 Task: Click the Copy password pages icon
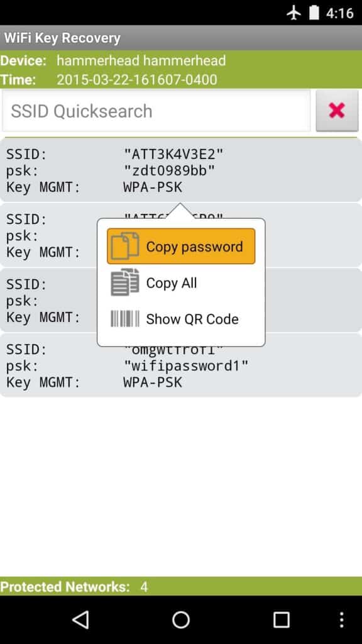point(125,246)
